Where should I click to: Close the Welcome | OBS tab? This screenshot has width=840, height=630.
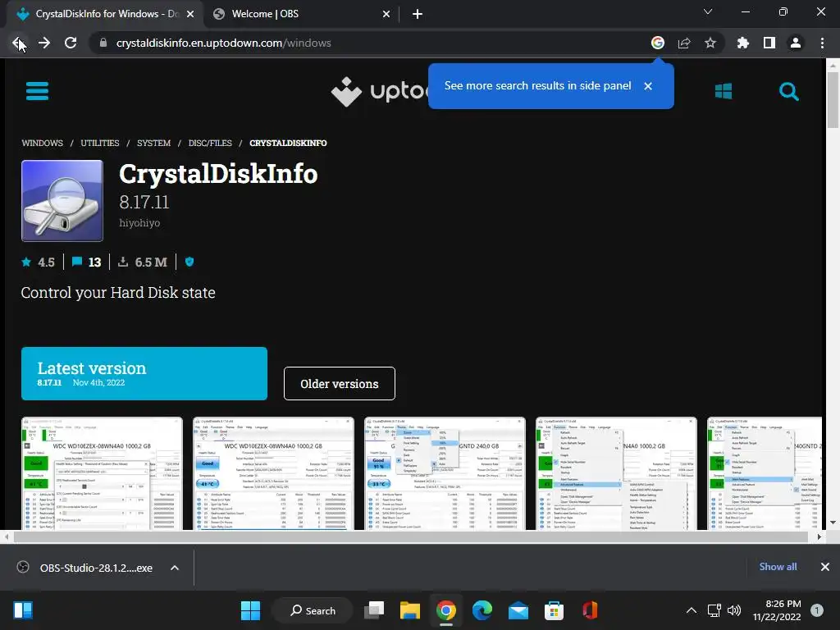[x=386, y=14]
